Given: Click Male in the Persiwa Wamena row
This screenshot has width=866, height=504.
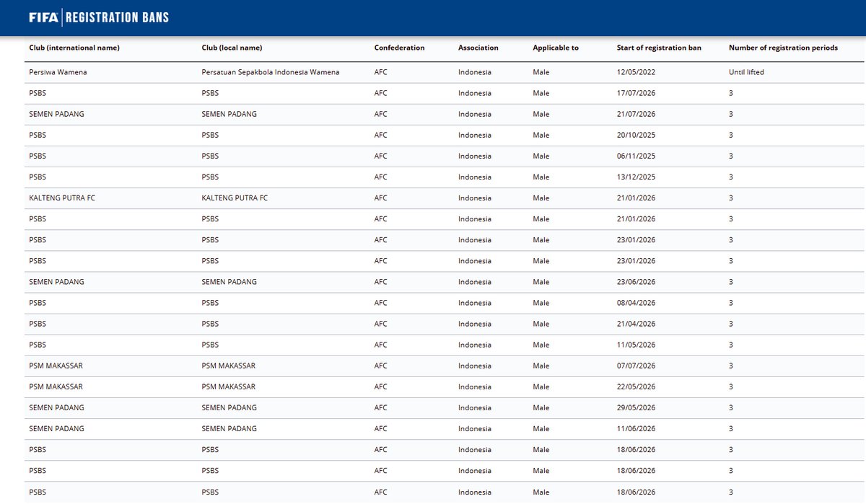Looking at the screenshot, I should click(x=541, y=72).
